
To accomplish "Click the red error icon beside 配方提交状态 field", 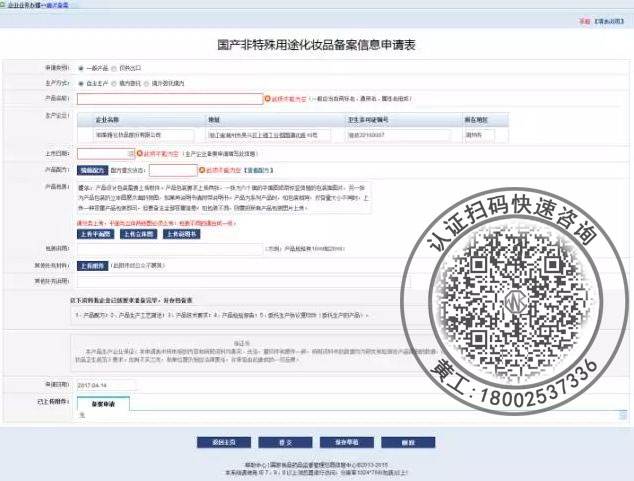I will (x=202, y=170).
